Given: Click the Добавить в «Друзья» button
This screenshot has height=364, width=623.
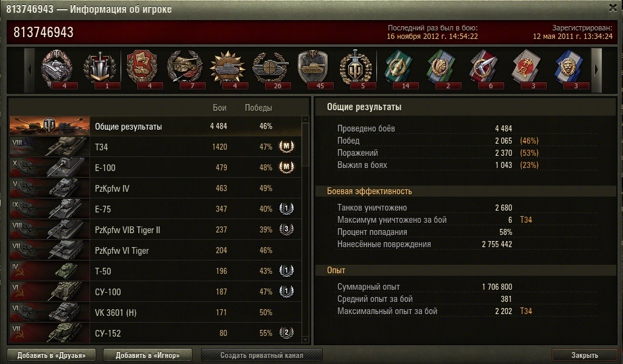Looking at the screenshot, I should pos(51,355).
